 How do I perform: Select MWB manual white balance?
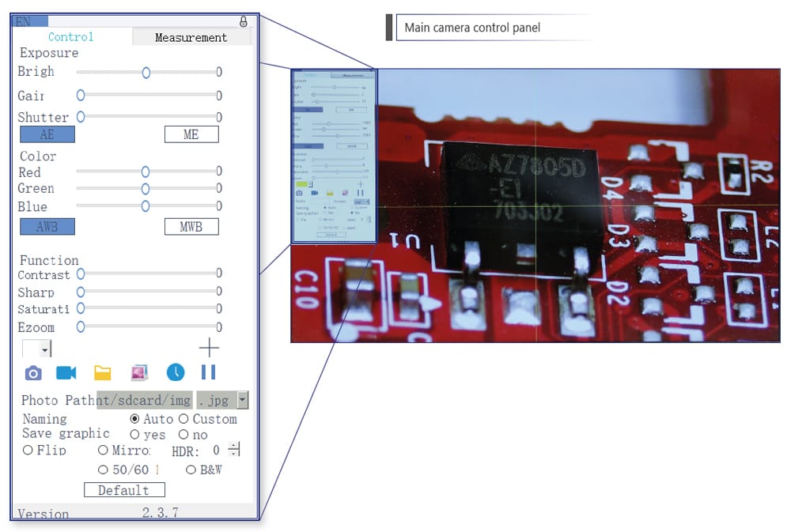[x=191, y=226]
